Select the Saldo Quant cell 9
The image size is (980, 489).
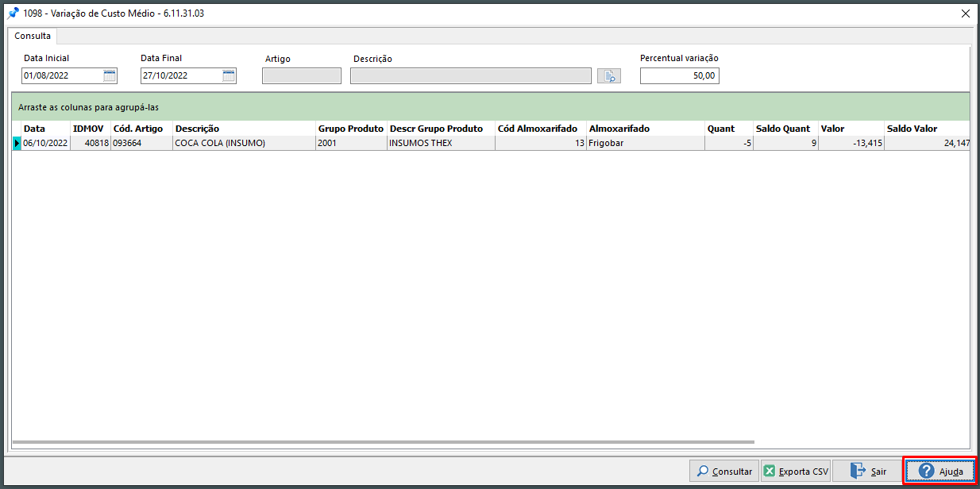(x=785, y=143)
